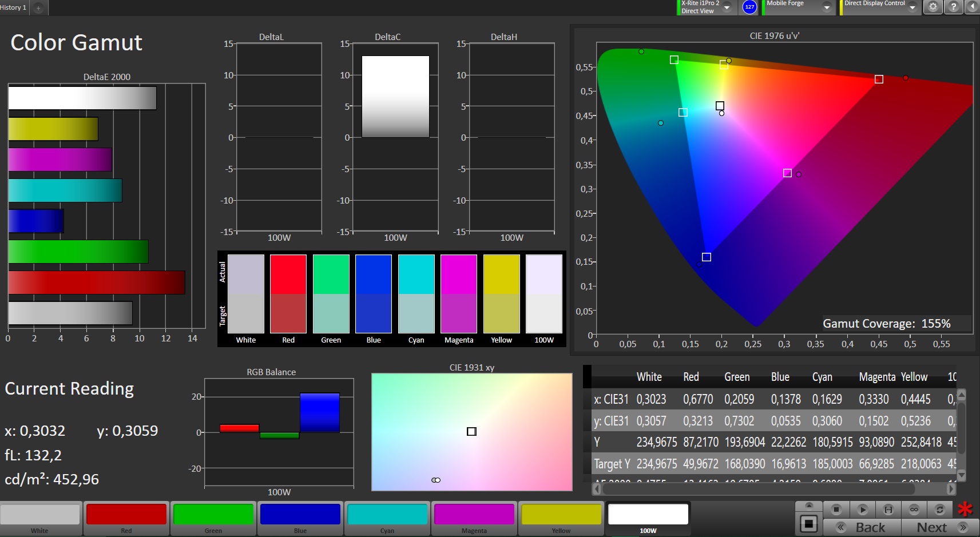Click the green DeltaE 2000 bar
This screenshot has height=537, width=980.
click(x=78, y=252)
